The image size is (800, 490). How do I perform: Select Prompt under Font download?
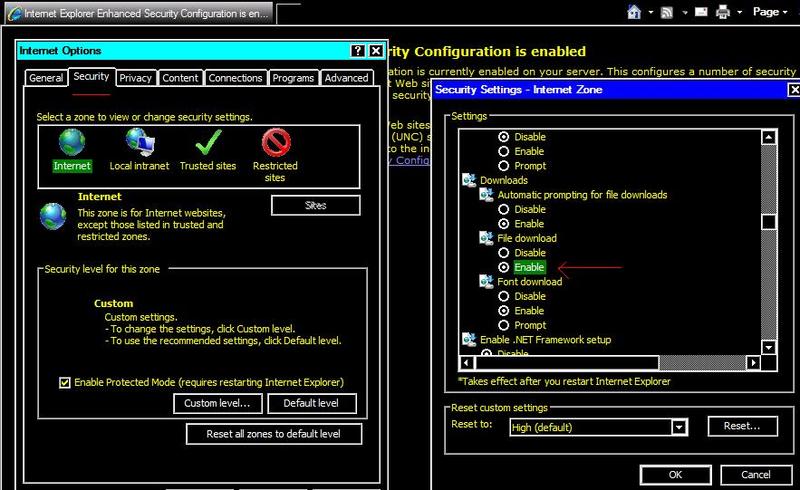pyautogui.click(x=504, y=325)
